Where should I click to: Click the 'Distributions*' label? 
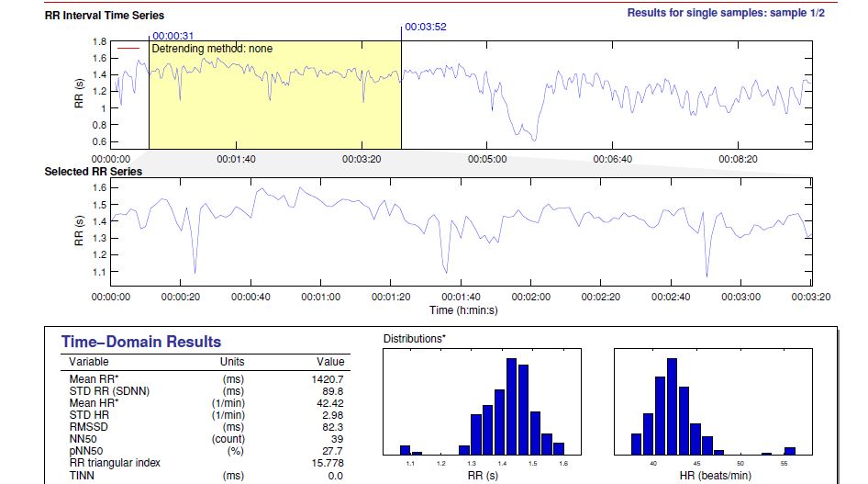[415, 338]
